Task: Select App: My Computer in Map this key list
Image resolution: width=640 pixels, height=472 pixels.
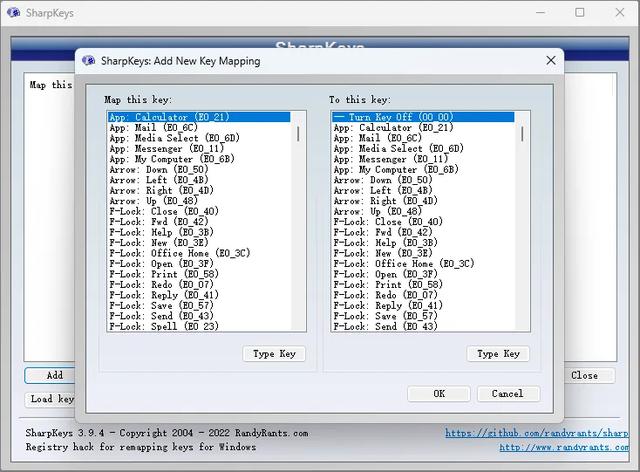Action: pos(199,159)
